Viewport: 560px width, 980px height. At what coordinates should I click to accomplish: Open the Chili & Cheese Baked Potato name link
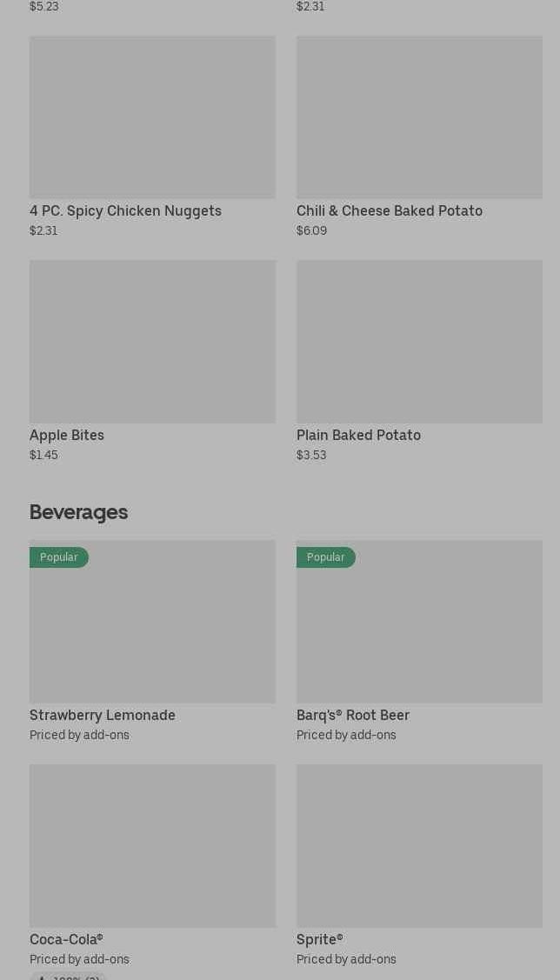point(389,210)
